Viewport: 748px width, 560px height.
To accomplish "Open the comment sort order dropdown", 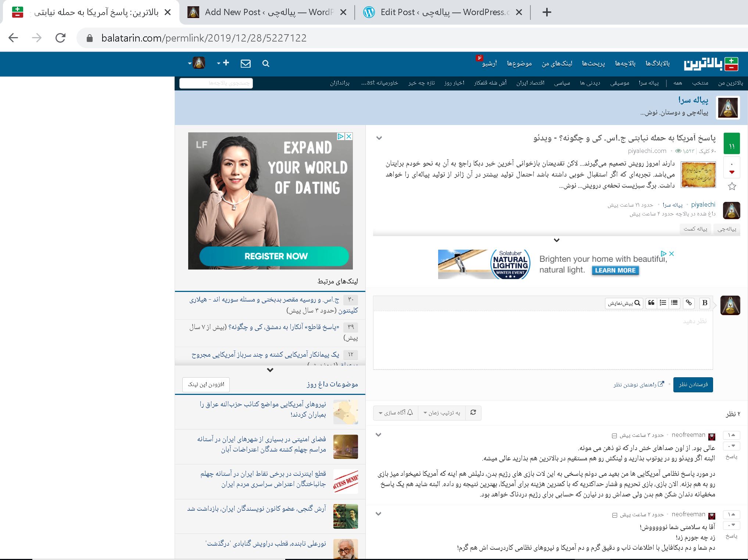I will (x=442, y=413).
